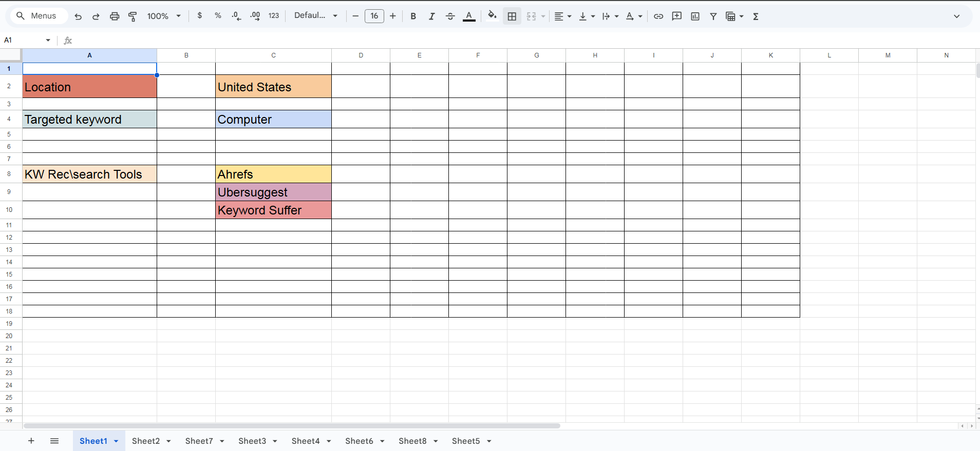
Task: Click the Add sheet plus button
Action: 31,441
